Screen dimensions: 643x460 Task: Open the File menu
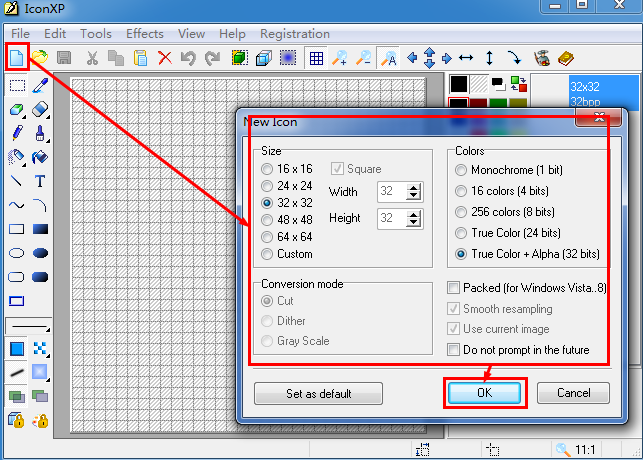(21, 34)
